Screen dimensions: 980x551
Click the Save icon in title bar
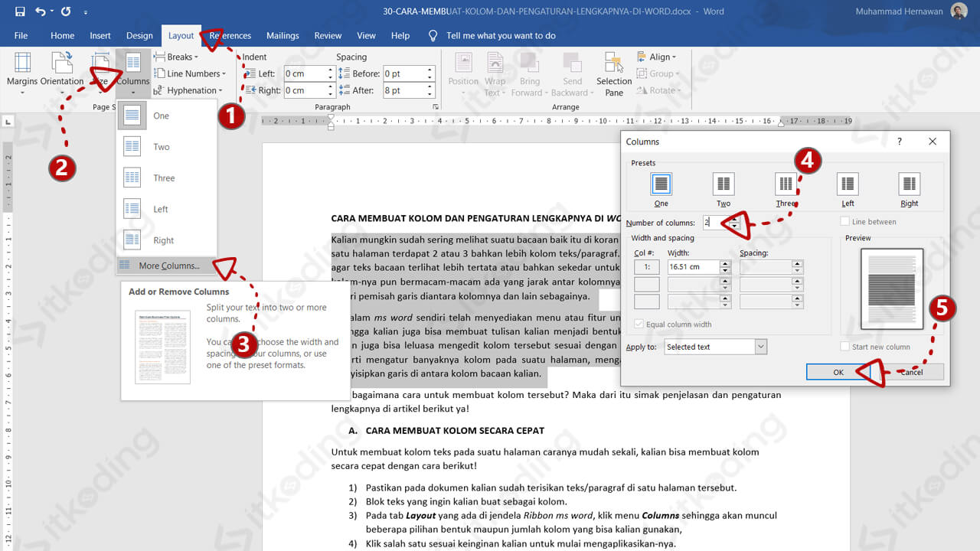(x=19, y=12)
